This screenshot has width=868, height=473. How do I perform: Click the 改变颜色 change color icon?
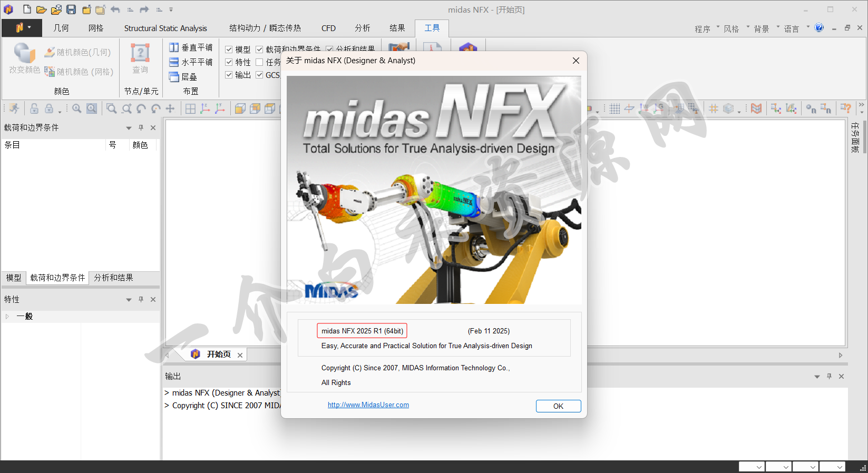click(x=24, y=53)
